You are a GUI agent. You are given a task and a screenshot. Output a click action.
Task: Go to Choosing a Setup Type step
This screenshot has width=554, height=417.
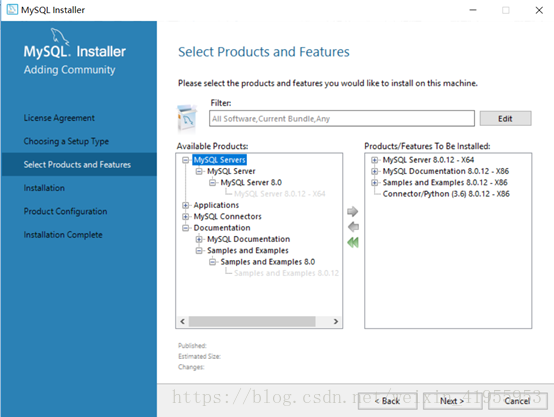click(66, 141)
